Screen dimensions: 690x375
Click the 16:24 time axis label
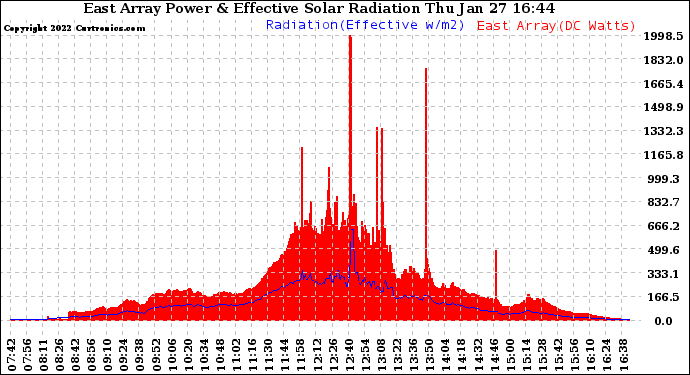pyautogui.click(x=606, y=355)
